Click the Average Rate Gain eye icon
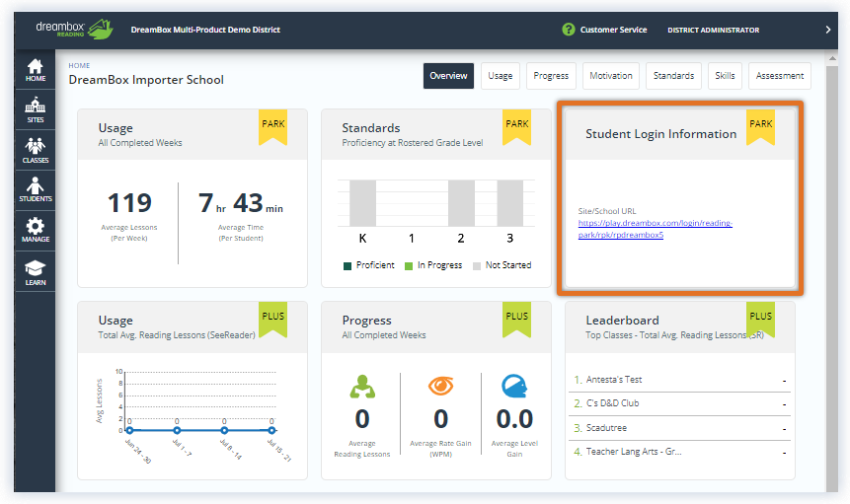 (440, 386)
